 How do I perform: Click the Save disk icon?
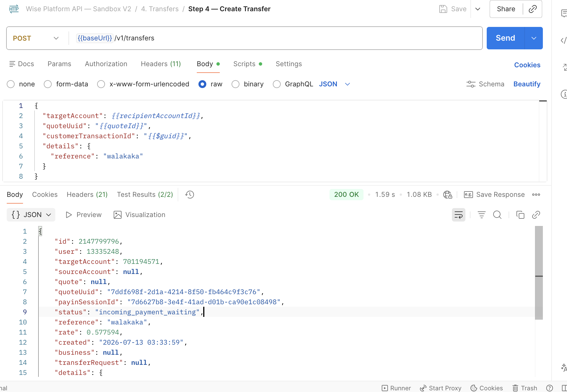tap(443, 9)
